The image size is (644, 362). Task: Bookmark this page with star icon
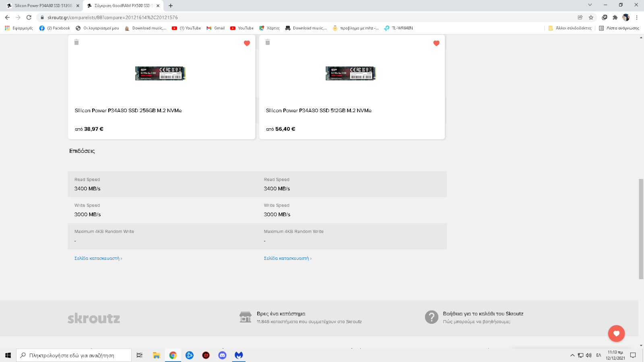pyautogui.click(x=591, y=17)
